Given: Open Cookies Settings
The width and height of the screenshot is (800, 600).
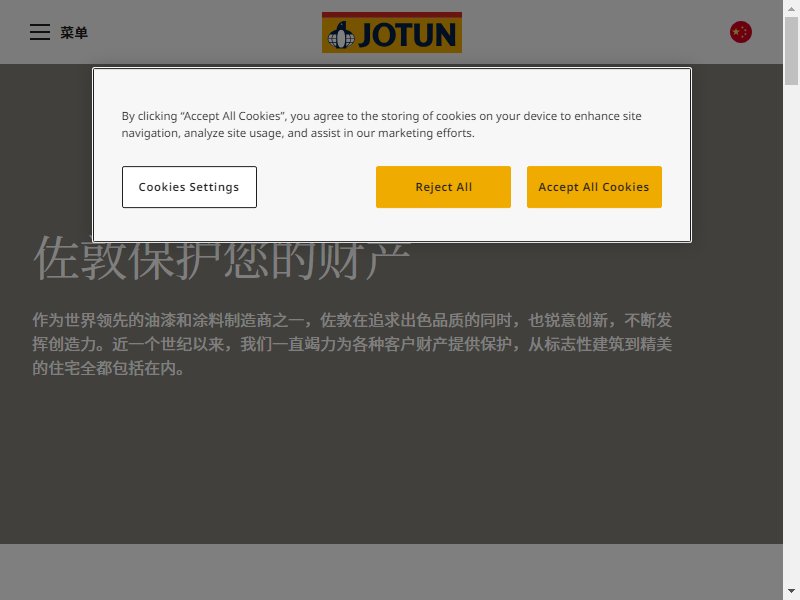Looking at the screenshot, I should [189, 187].
